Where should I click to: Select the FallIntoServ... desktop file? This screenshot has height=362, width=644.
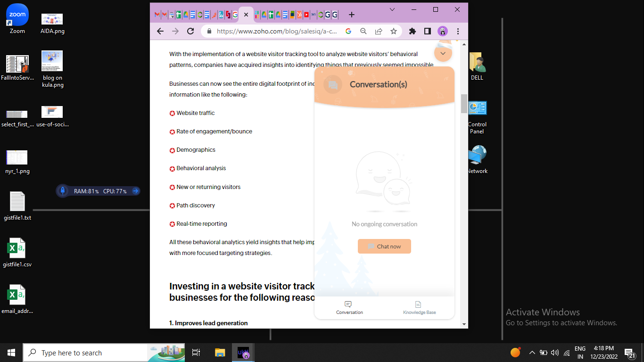tap(17, 67)
